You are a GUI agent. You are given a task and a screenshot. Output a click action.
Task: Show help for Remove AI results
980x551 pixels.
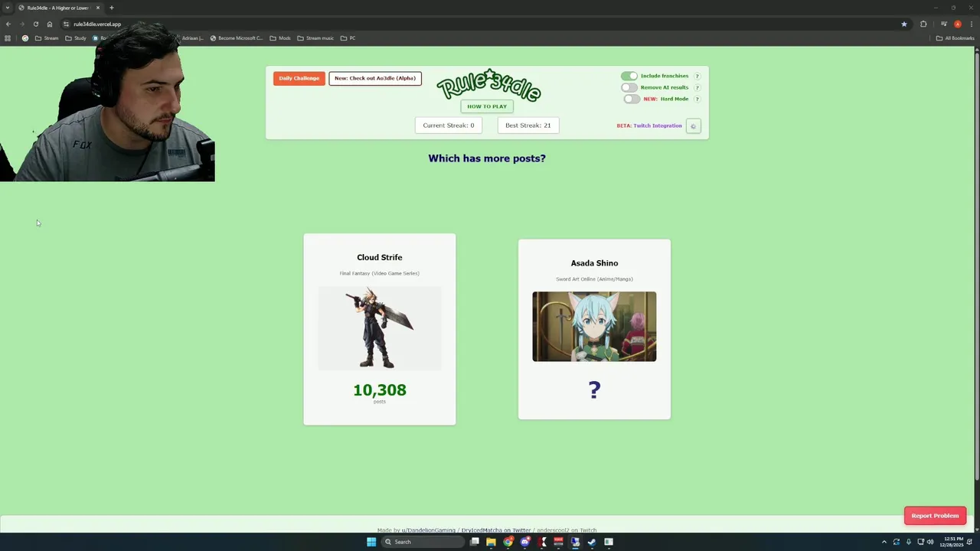click(697, 87)
